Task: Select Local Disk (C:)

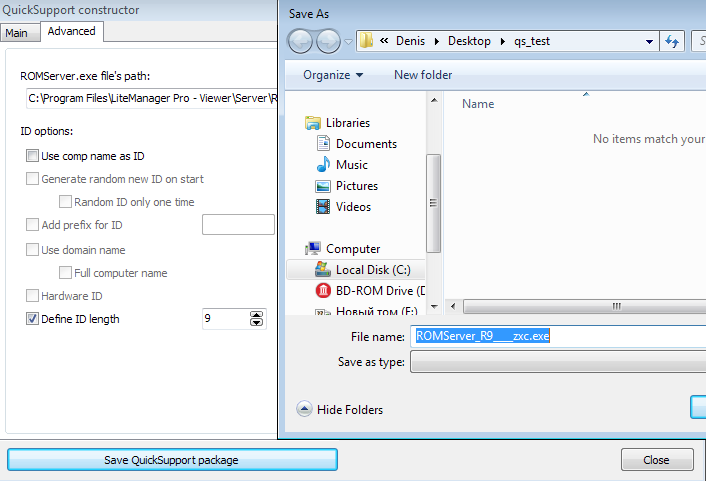Action: (373, 270)
